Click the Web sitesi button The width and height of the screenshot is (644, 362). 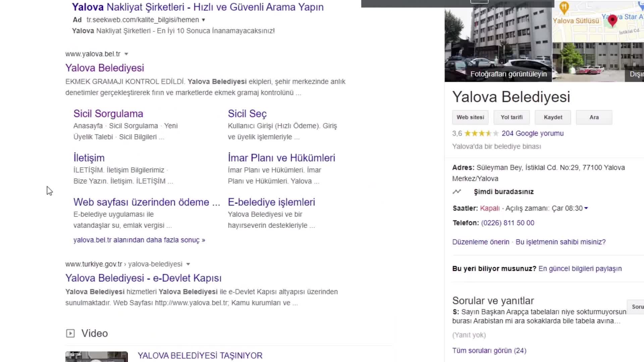(x=470, y=117)
